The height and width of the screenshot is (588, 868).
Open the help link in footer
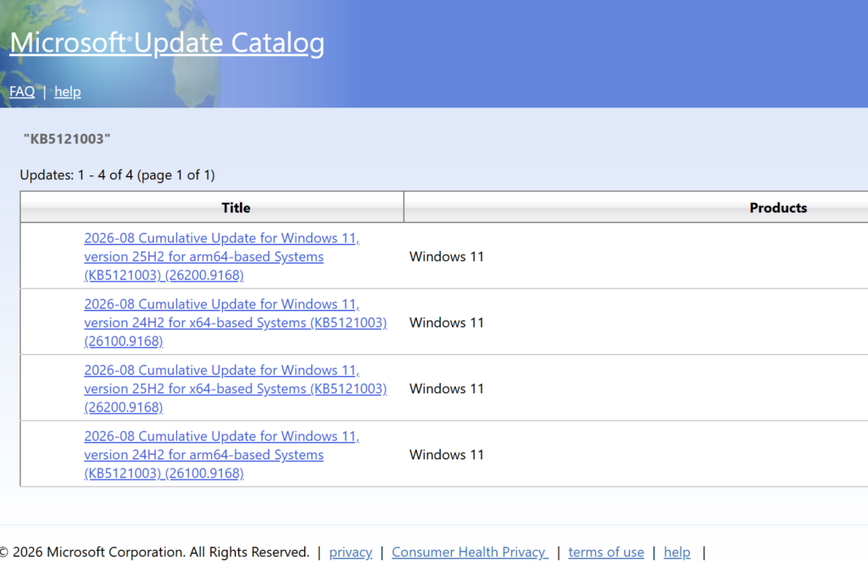677,552
